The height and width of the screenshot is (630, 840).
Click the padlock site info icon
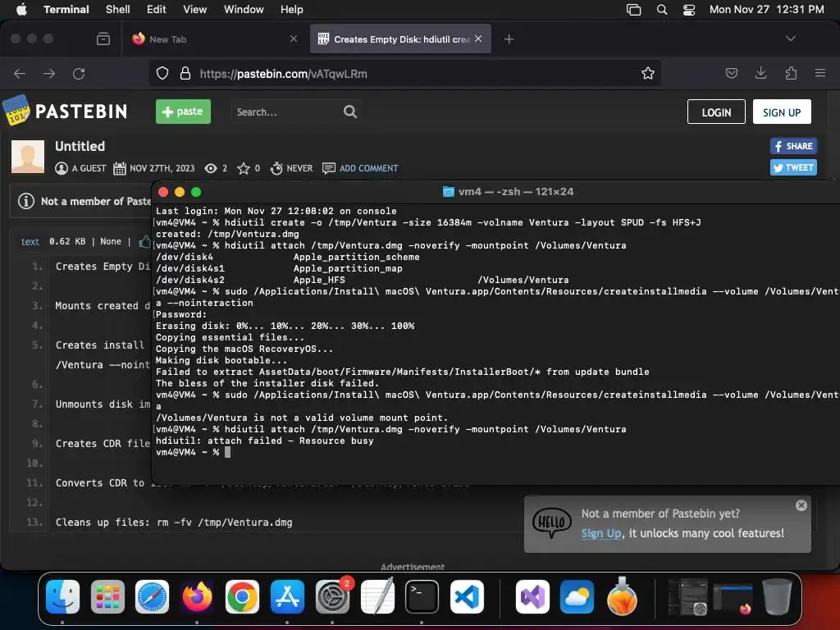[185, 73]
